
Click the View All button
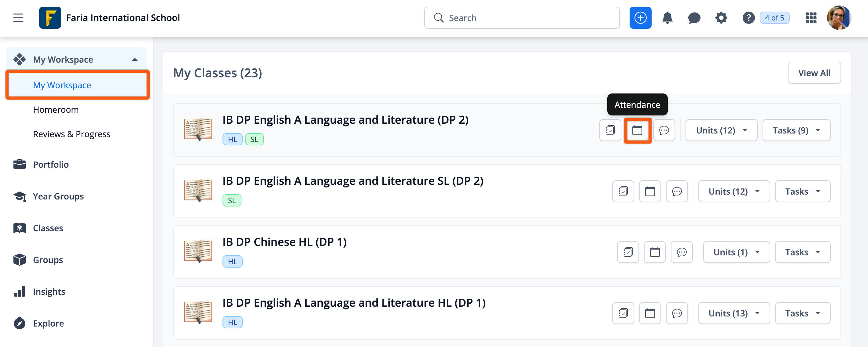pos(814,73)
